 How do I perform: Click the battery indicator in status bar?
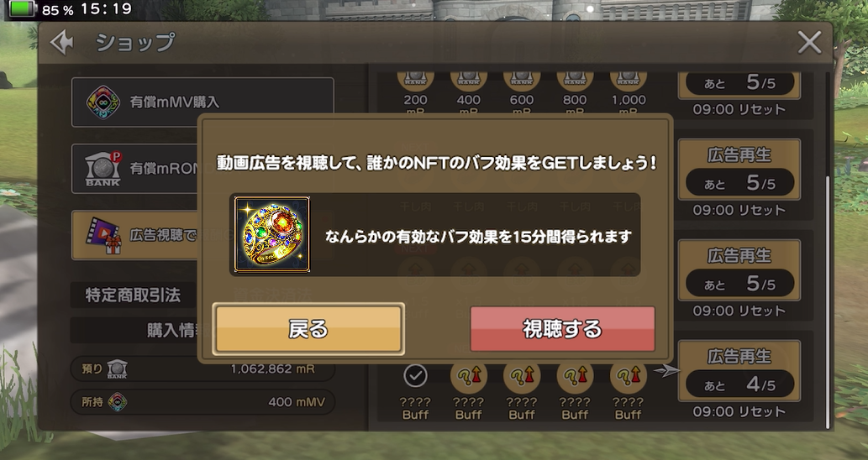click(21, 9)
